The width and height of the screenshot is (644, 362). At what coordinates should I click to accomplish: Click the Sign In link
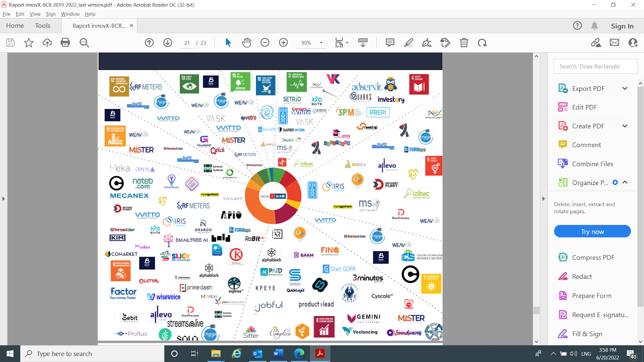pyautogui.click(x=622, y=26)
